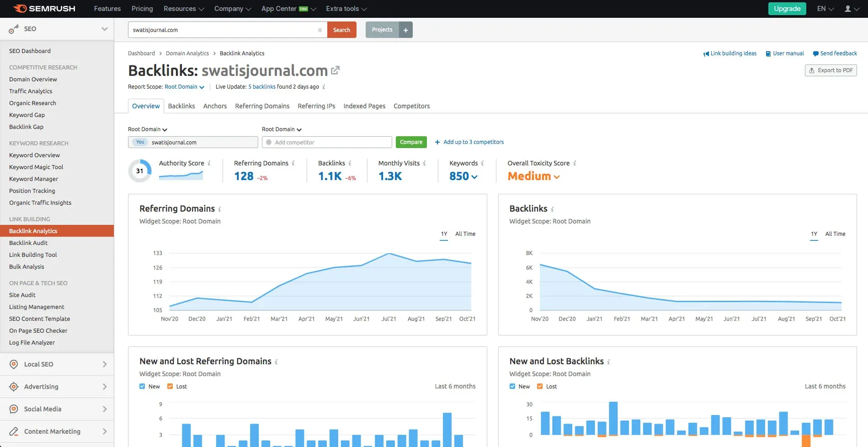
Task: Click the Advertising target icon
Action: [x=14, y=387]
